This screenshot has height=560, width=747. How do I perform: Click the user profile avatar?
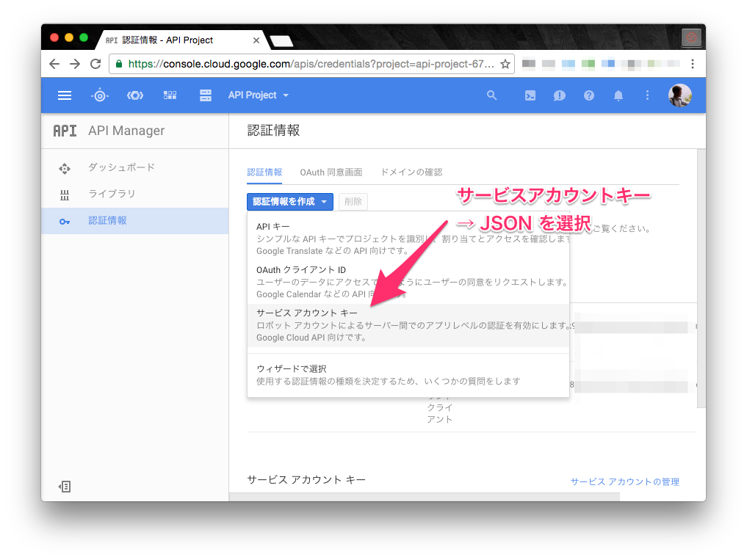coord(680,95)
